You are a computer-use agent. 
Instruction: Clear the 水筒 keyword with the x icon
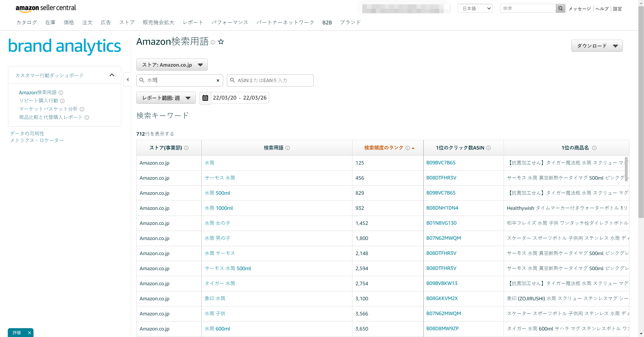[x=218, y=80]
